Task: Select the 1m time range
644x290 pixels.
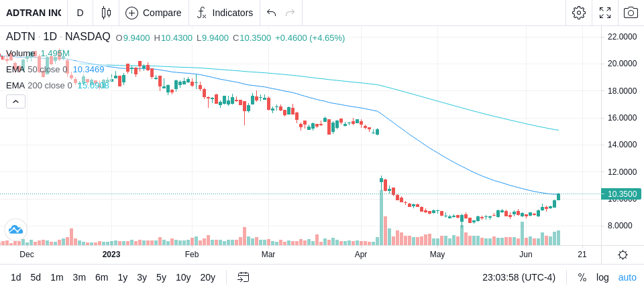Action: (x=56, y=278)
